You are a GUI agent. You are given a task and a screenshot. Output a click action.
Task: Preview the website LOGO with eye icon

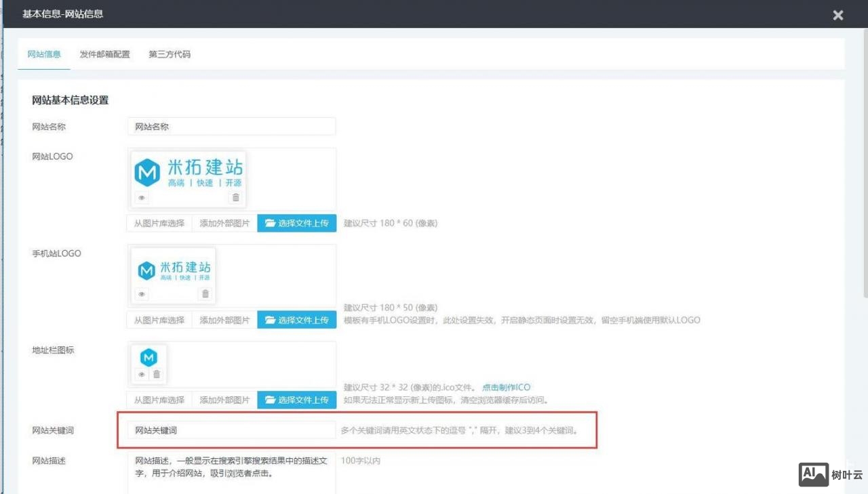click(140, 197)
